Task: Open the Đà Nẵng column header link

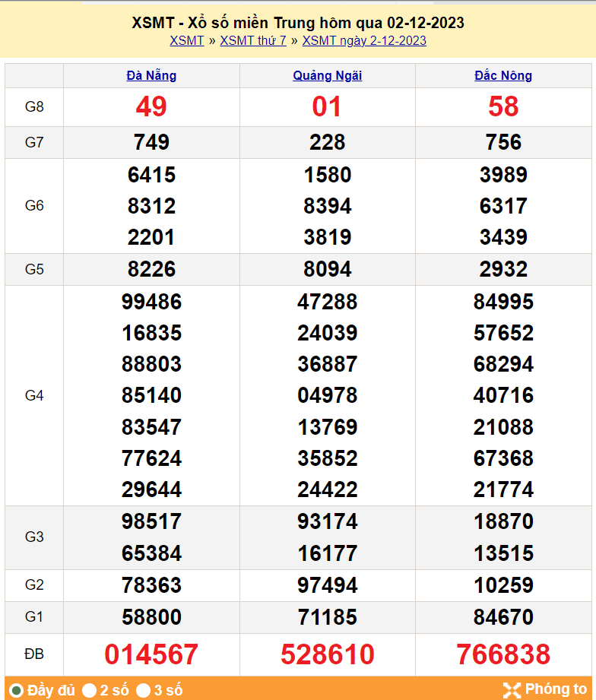Action: (x=151, y=75)
